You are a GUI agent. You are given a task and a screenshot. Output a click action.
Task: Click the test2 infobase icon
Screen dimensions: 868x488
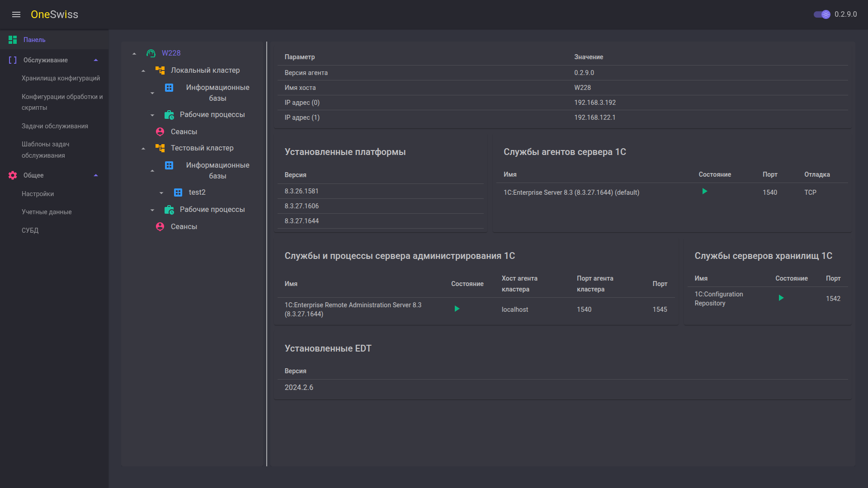[178, 192]
